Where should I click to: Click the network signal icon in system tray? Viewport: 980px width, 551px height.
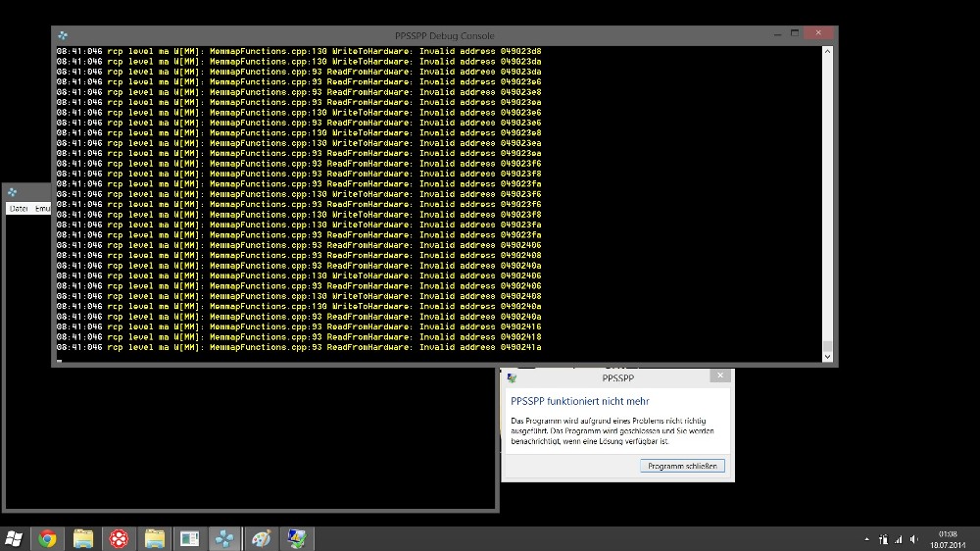pos(898,539)
